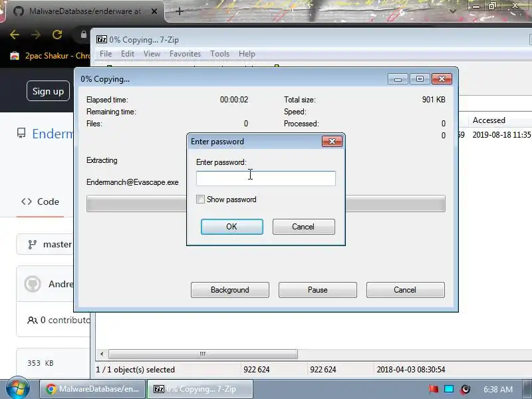This screenshot has height=399, width=532.
Task: Open a new Chrome tab
Action: coord(180,11)
